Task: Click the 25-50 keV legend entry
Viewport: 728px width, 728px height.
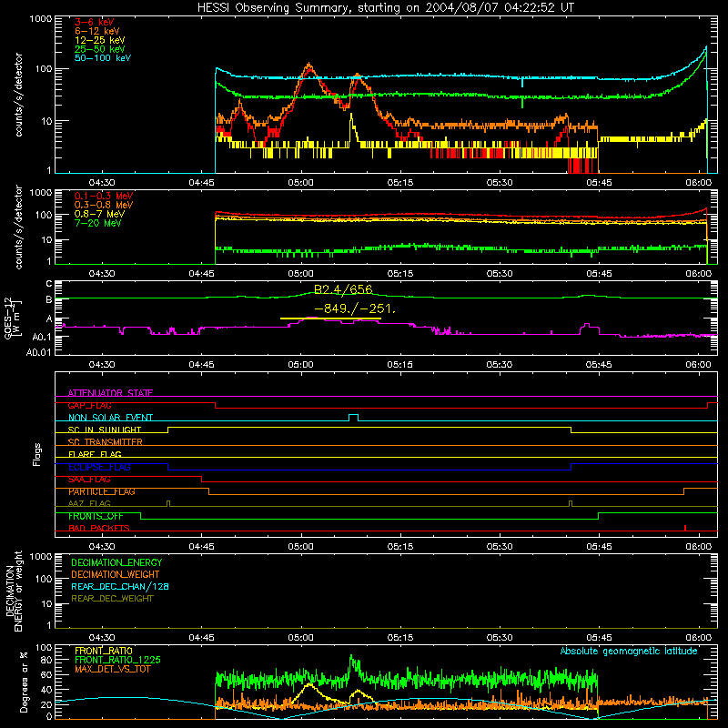Action: (x=100, y=49)
